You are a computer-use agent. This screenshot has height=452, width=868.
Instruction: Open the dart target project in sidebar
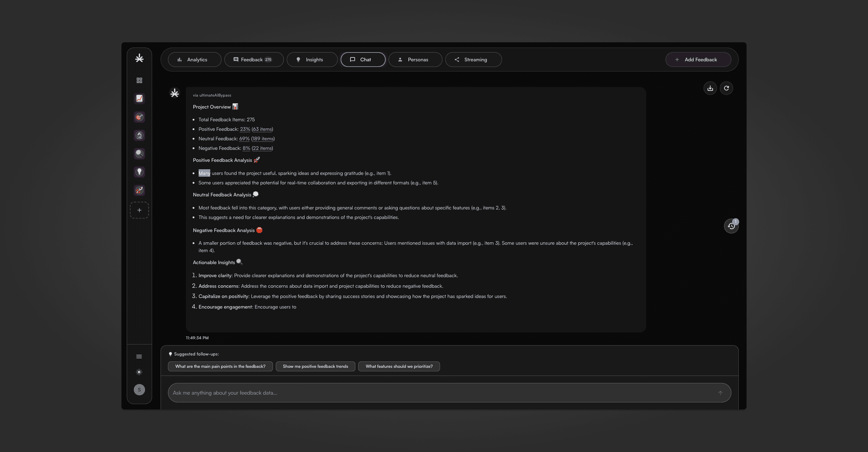[139, 117]
